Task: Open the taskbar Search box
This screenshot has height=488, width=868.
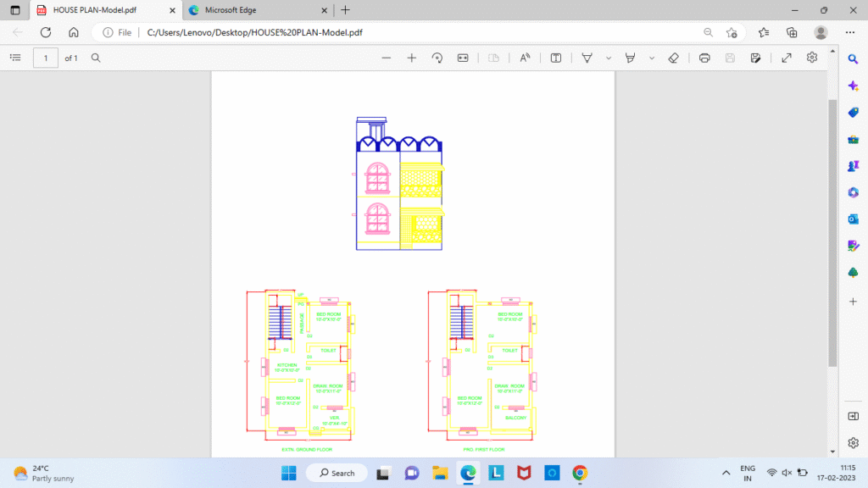Action: click(337, 473)
